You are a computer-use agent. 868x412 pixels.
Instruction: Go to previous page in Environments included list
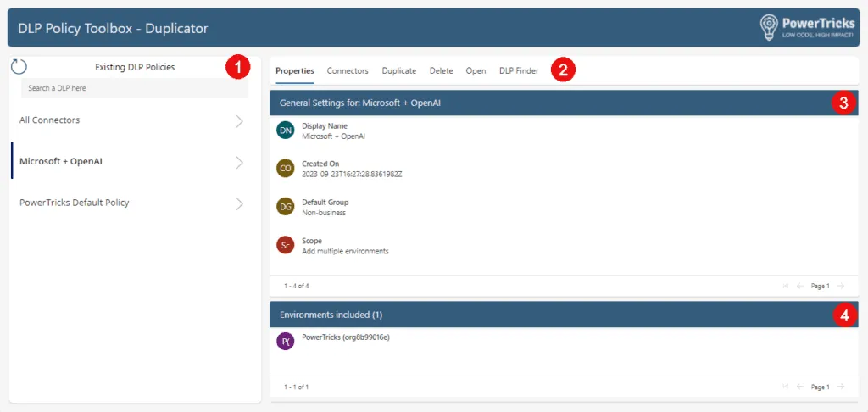tap(799, 387)
